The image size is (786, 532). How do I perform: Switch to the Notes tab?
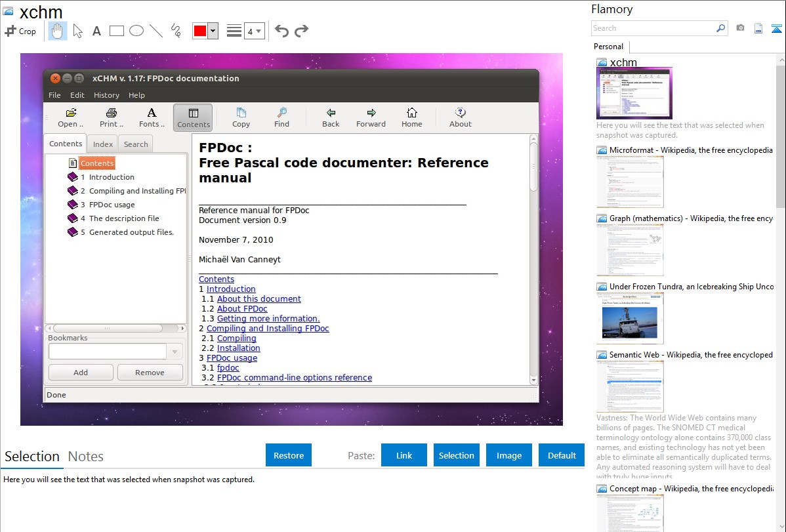pos(86,457)
